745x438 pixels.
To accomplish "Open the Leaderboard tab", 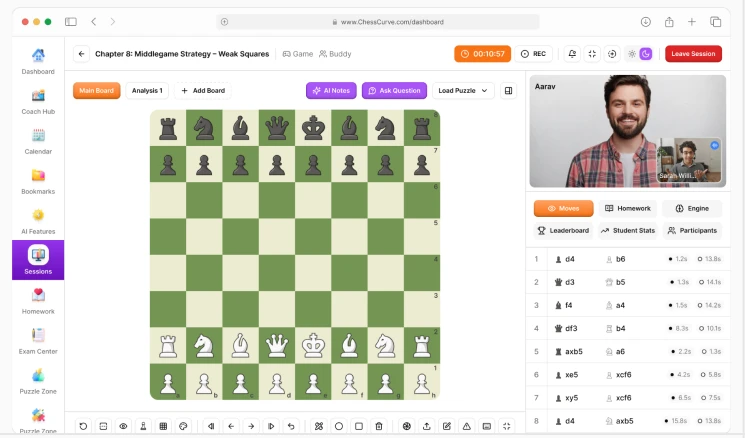I will point(564,230).
